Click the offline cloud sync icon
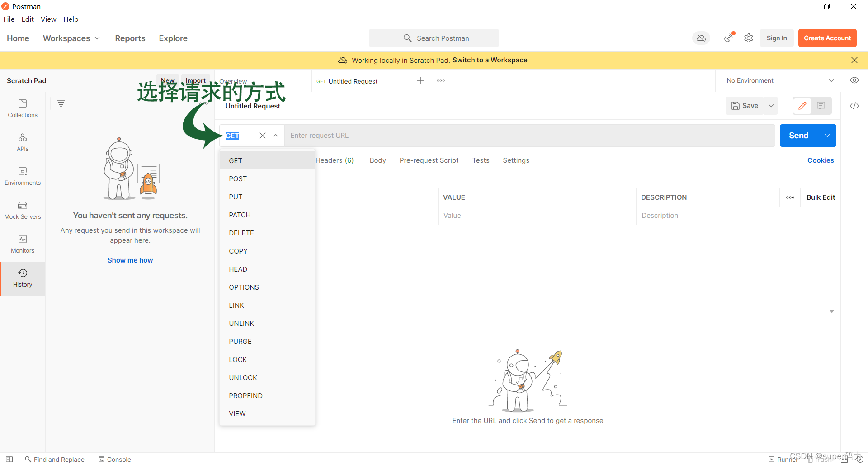Image resolution: width=868 pixels, height=465 pixels. [701, 38]
